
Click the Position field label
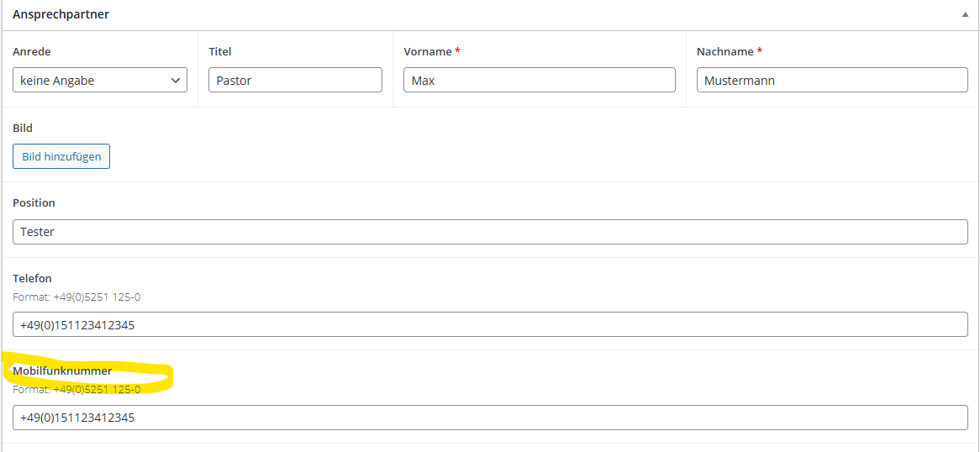click(34, 203)
